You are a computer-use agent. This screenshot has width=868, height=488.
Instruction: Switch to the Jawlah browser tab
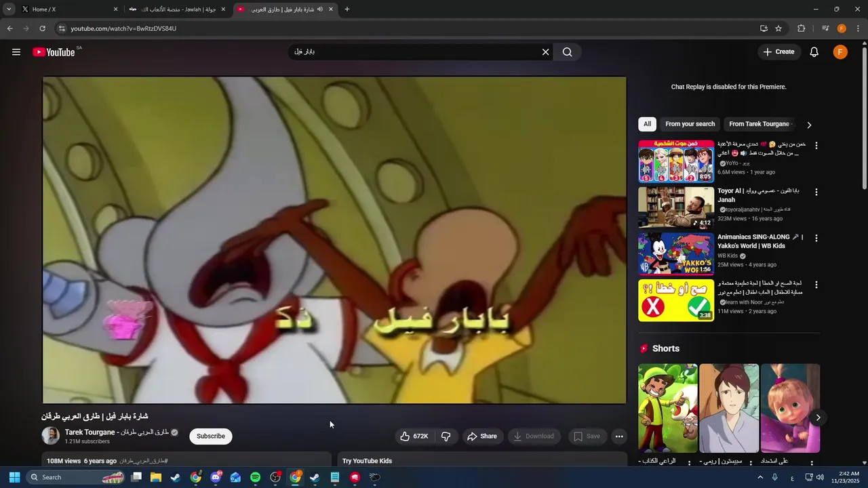coord(176,9)
